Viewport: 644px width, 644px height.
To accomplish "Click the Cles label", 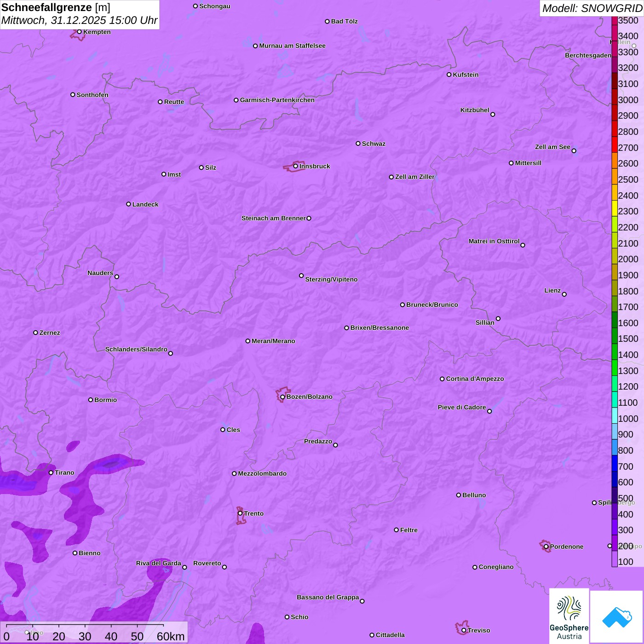I will pos(233,430).
